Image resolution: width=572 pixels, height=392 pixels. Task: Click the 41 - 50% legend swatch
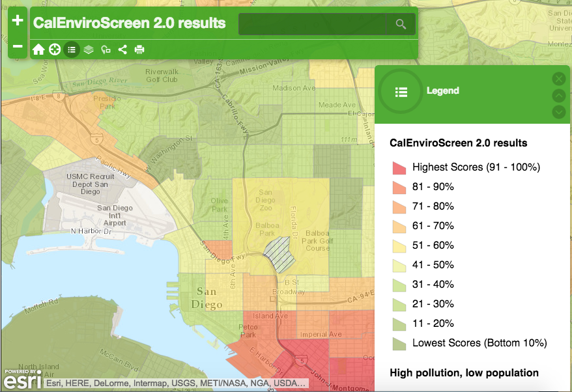[x=399, y=266]
